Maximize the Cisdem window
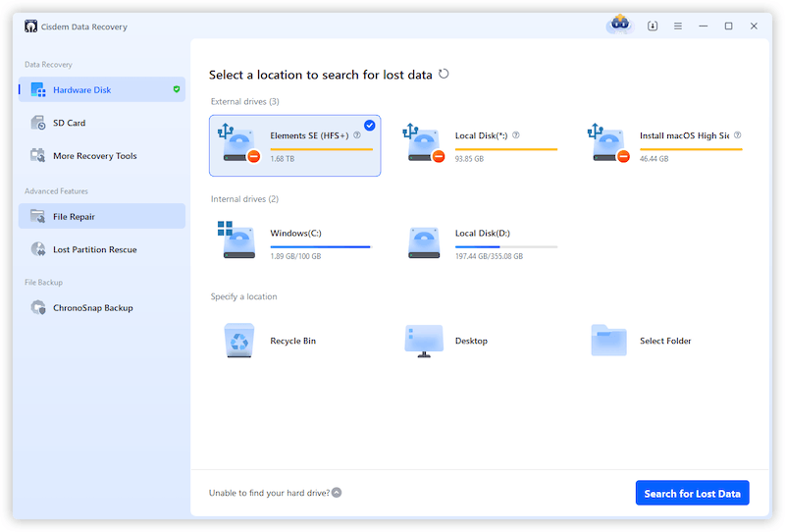785x532 pixels. tap(728, 27)
